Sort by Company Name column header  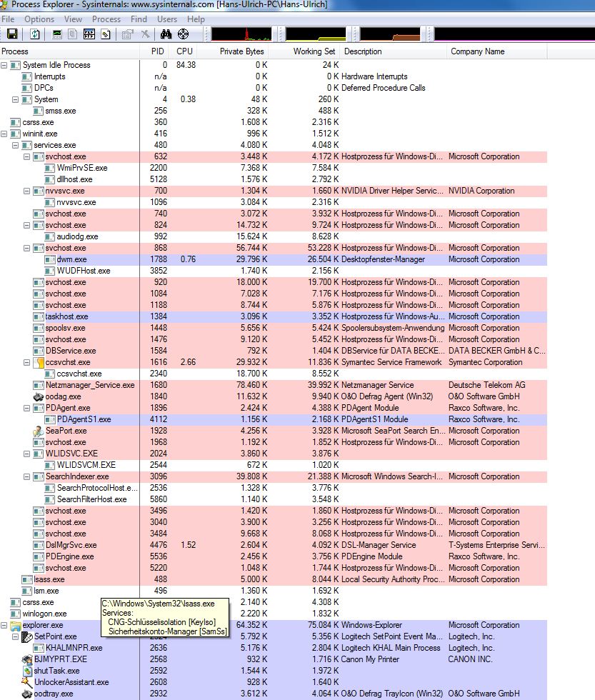[497, 51]
